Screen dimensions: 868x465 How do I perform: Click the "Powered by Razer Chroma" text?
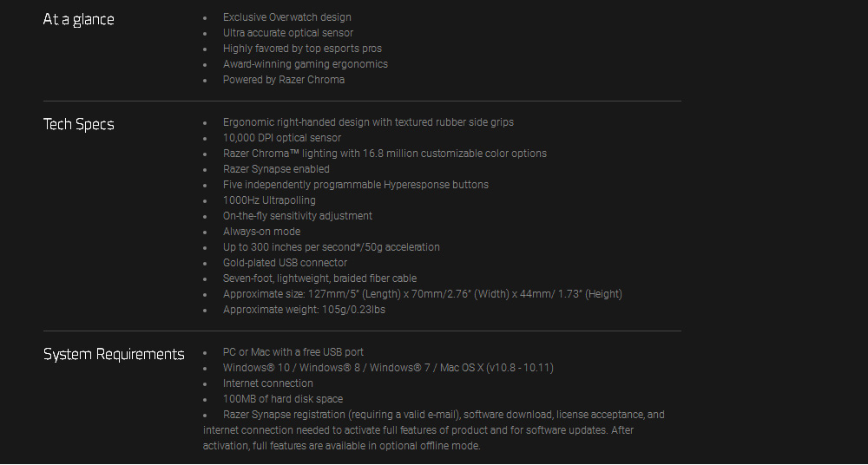(x=283, y=80)
